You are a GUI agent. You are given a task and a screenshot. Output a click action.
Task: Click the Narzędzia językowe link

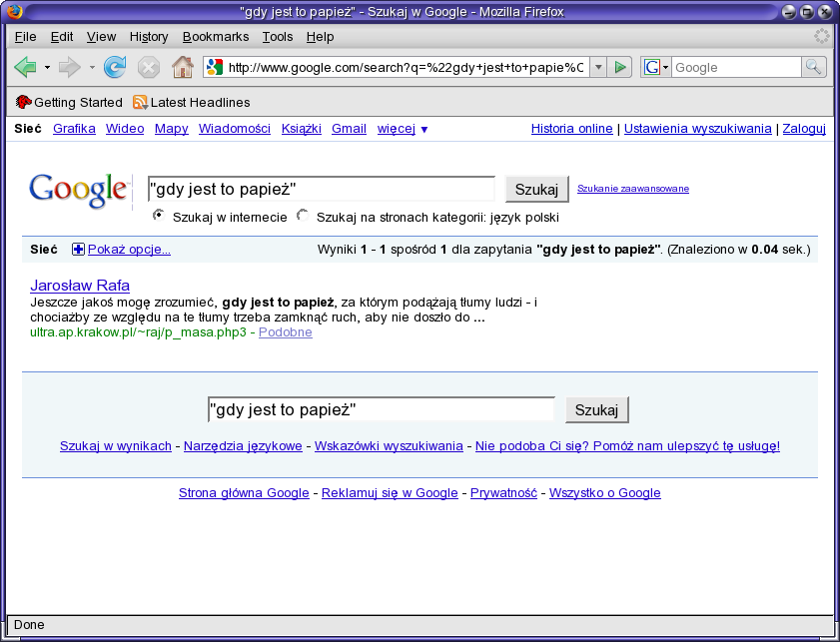point(243,446)
